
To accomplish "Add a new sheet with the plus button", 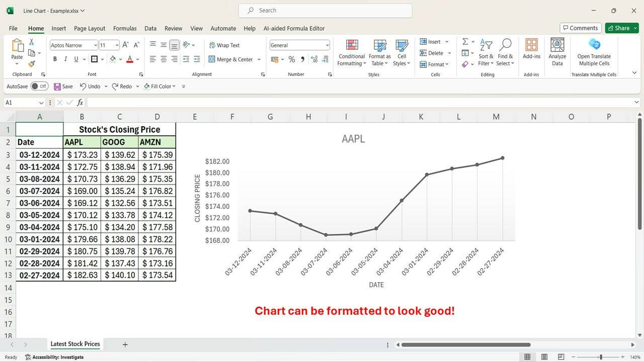I will click(x=125, y=344).
